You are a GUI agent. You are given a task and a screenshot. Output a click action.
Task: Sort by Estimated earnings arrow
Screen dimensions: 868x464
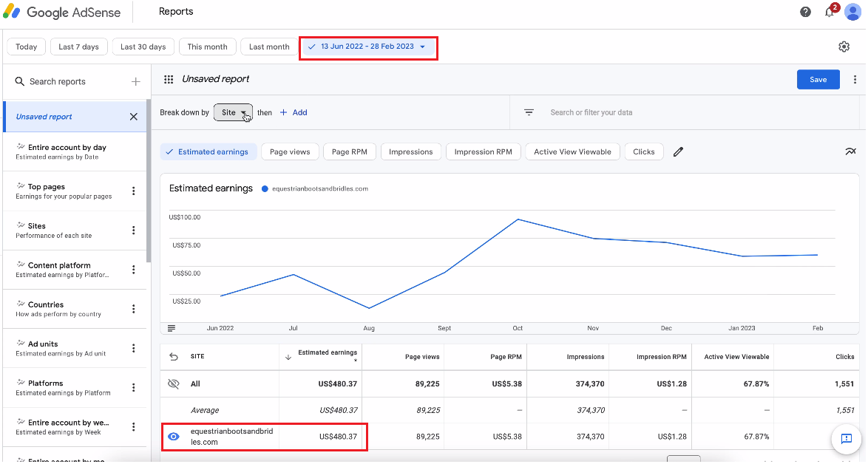(x=288, y=358)
